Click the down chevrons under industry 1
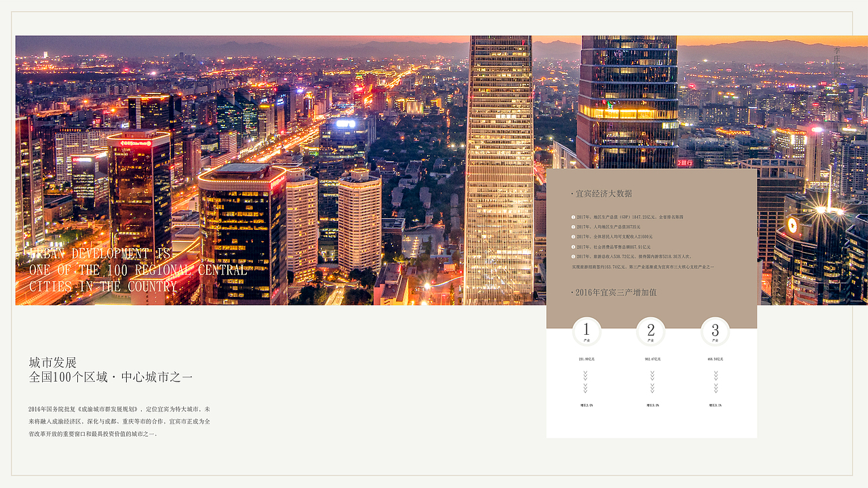 pyautogui.click(x=585, y=382)
